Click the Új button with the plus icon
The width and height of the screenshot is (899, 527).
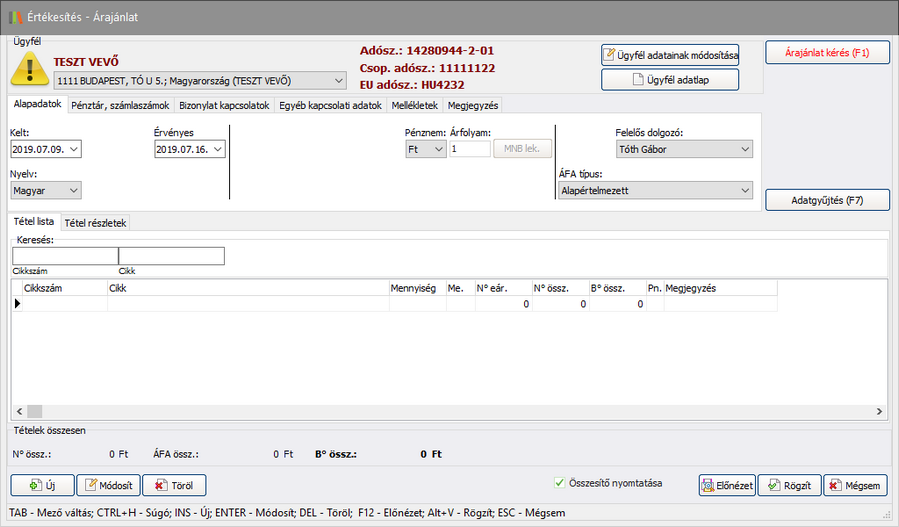pos(42,486)
